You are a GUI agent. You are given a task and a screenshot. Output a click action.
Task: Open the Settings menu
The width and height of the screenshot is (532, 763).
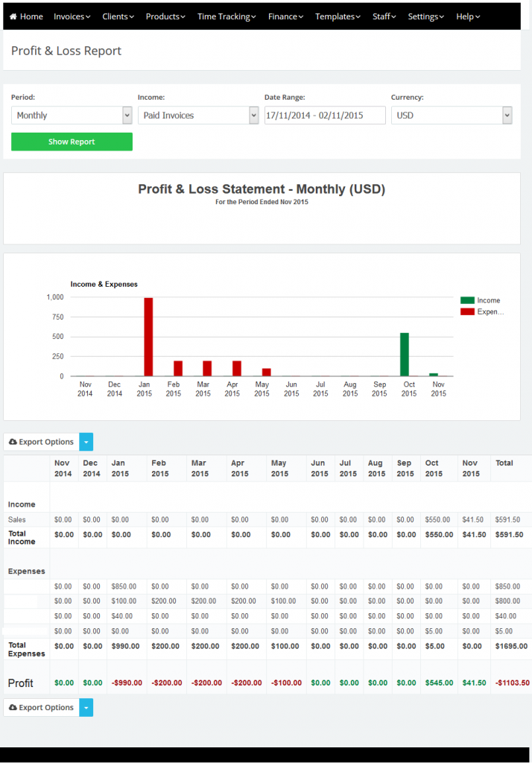[425, 16]
